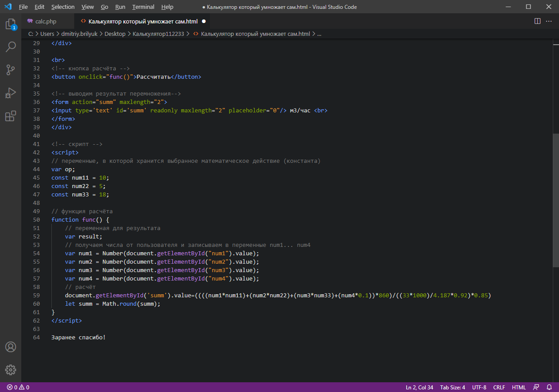Click 'var result;' on line 52
This screenshot has width=559, height=392.
point(84,236)
